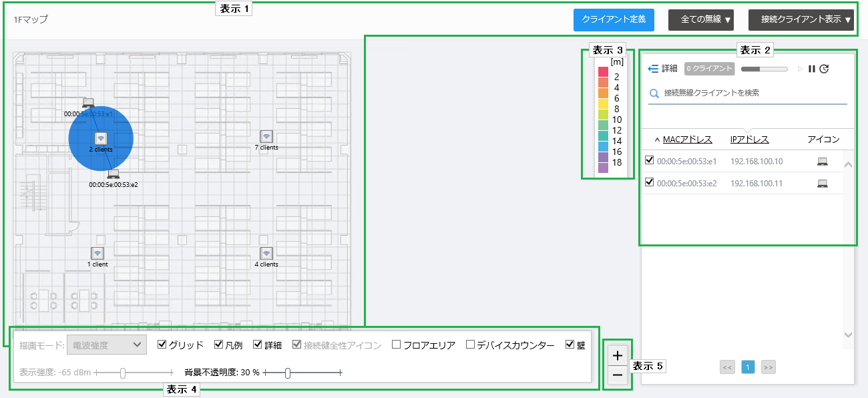
Task: Uncheck client 00:00:5e:00:53:e1 in the list
Action: [x=649, y=161]
